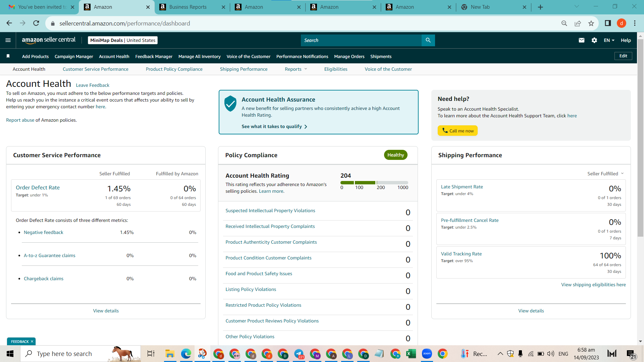
Task: Click View shipping eligibilities here link
Action: [593, 285]
